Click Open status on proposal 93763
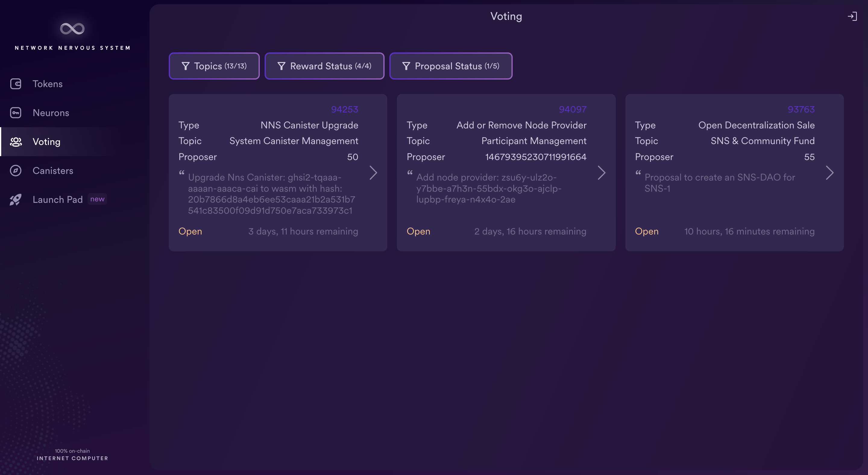 [646, 231]
